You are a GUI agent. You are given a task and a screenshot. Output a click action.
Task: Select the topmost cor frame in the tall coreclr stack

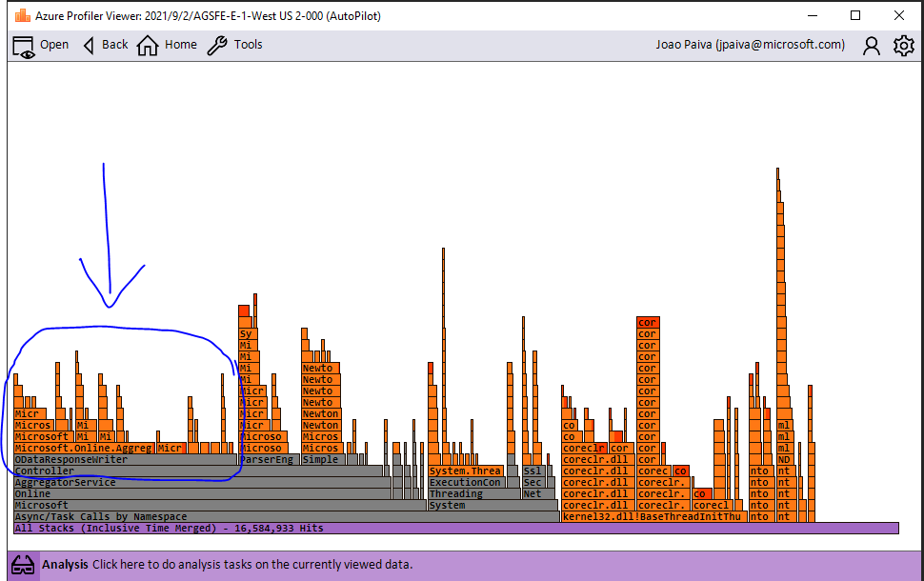[x=648, y=322]
